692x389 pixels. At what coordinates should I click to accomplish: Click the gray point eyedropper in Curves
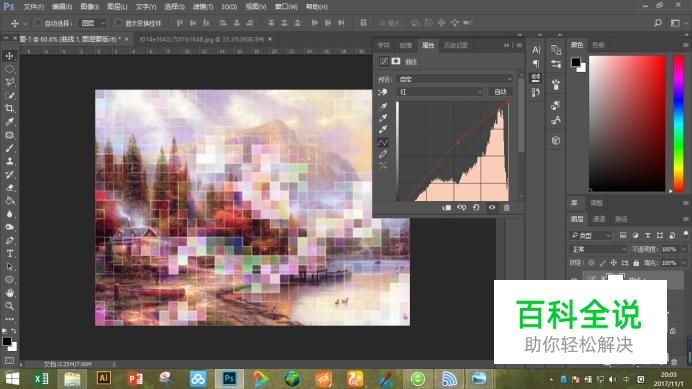point(383,118)
